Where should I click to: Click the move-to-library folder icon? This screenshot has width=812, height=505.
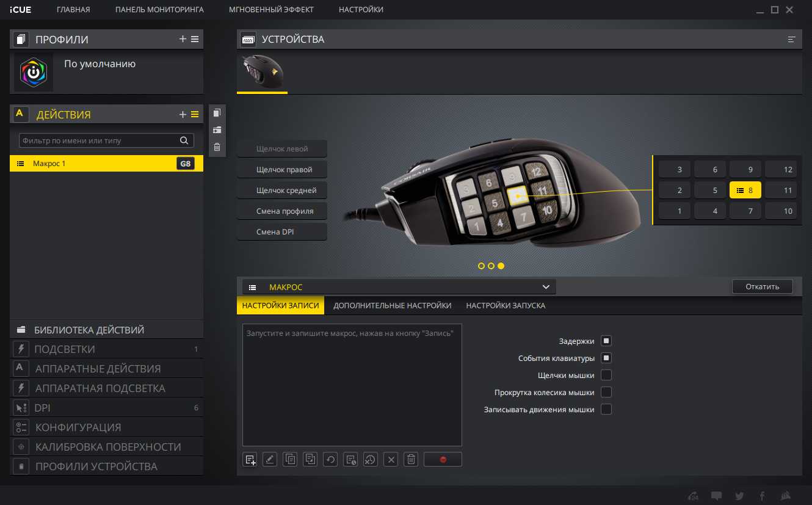[x=217, y=129]
